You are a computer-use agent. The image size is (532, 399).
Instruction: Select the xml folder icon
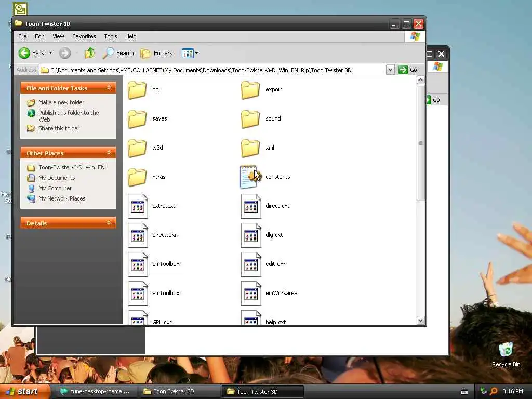click(250, 148)
